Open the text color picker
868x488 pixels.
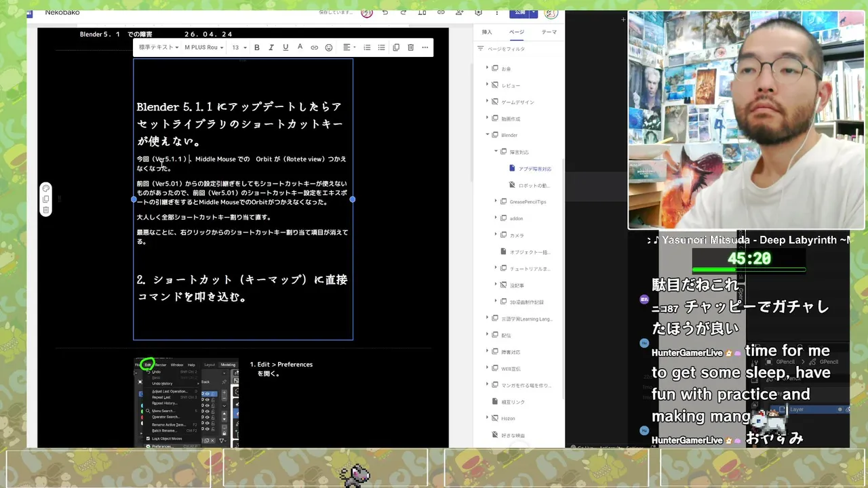(x=300, y=47)
